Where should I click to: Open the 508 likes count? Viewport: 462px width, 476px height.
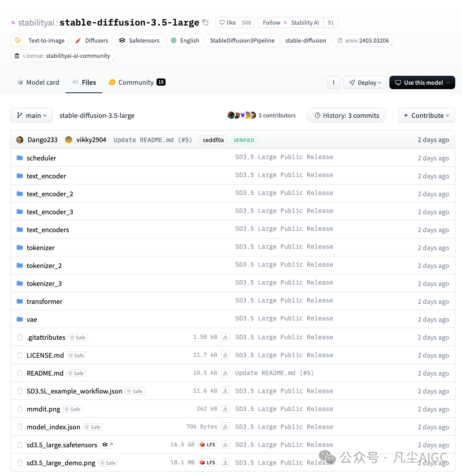click(246, 22)
